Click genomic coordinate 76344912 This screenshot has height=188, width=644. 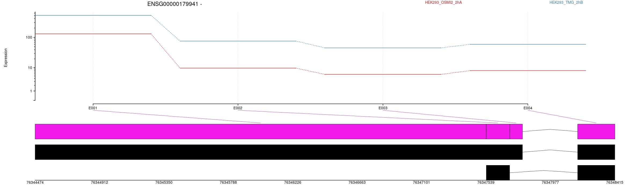point(100,183)
